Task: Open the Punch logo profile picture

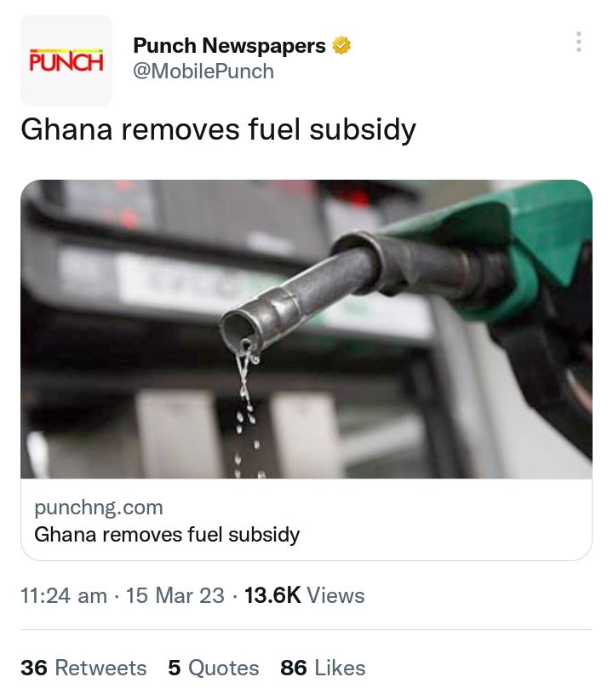Action: (66, 60)
